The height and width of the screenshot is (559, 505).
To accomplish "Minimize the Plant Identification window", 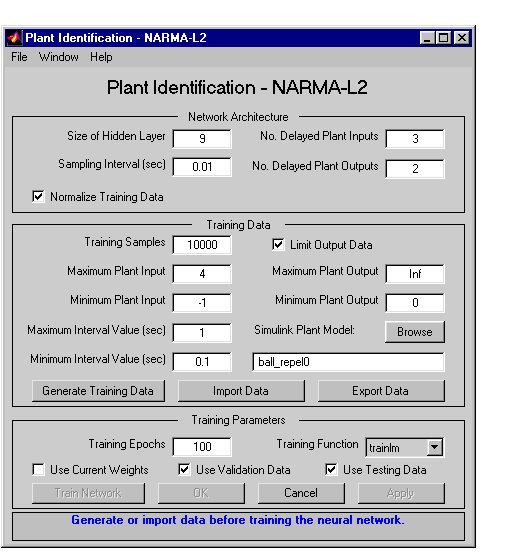I will click(427, 37).
